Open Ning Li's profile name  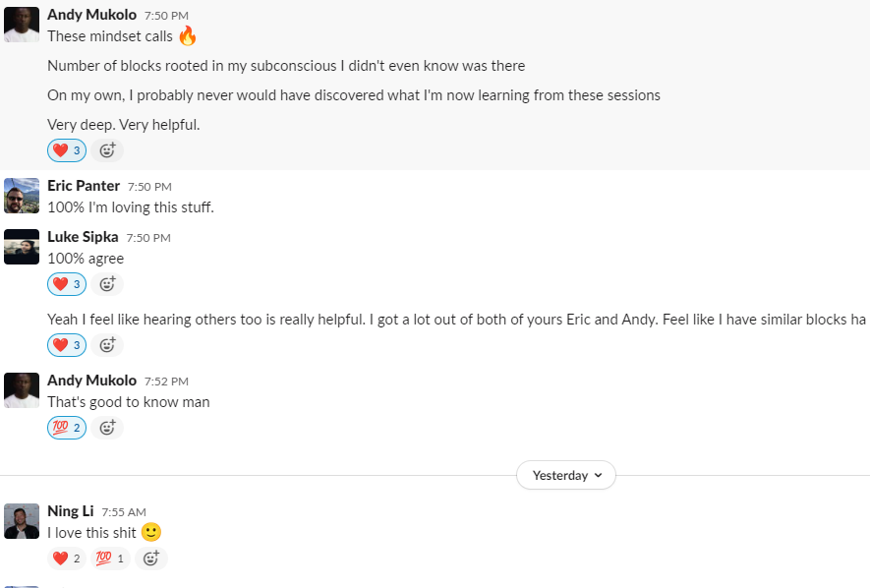coord(71,511)
